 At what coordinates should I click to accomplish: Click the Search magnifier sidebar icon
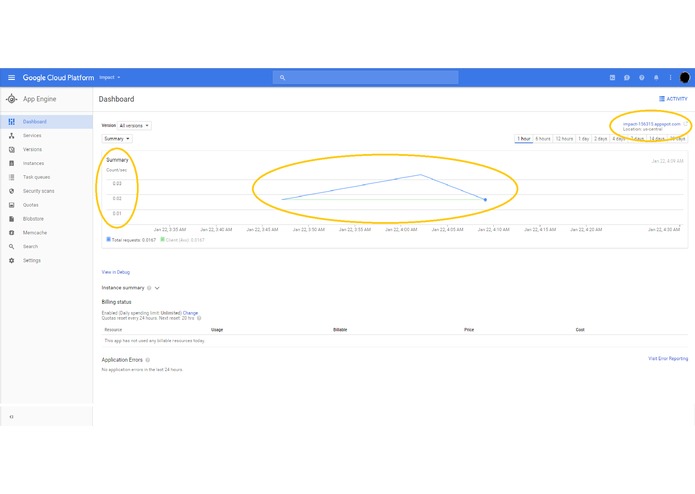[x=12, y=246]
